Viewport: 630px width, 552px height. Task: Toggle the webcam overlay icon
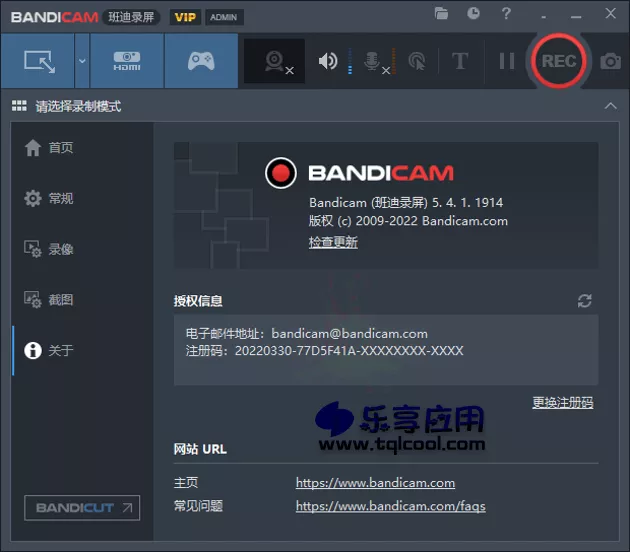(274, 61)
